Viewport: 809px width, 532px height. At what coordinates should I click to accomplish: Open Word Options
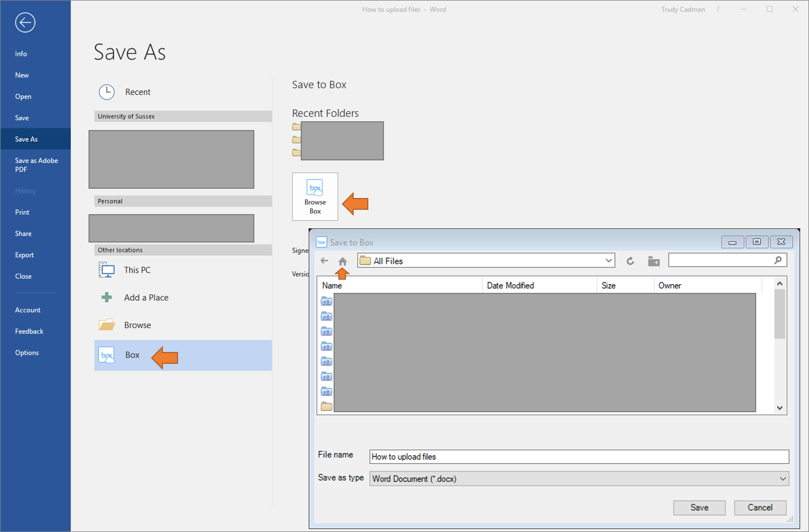(27, 353)
